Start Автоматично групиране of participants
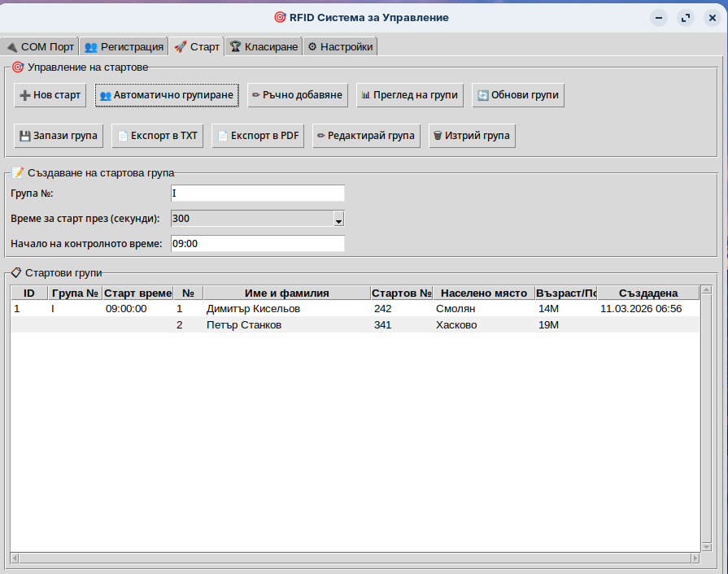The height and width of the screenshot is (574, 728). coord(166,95)
